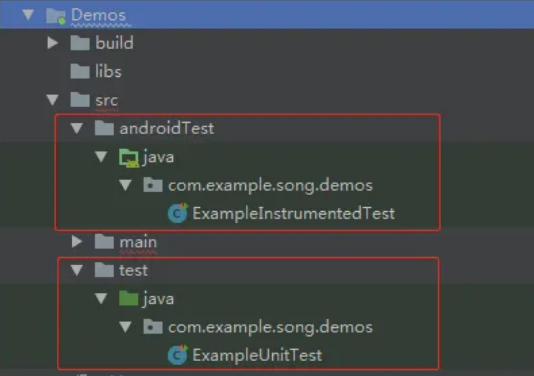Collapse the androidTest folder arrow
Viewport: 534px width, 376px height.
coord(77,128)
